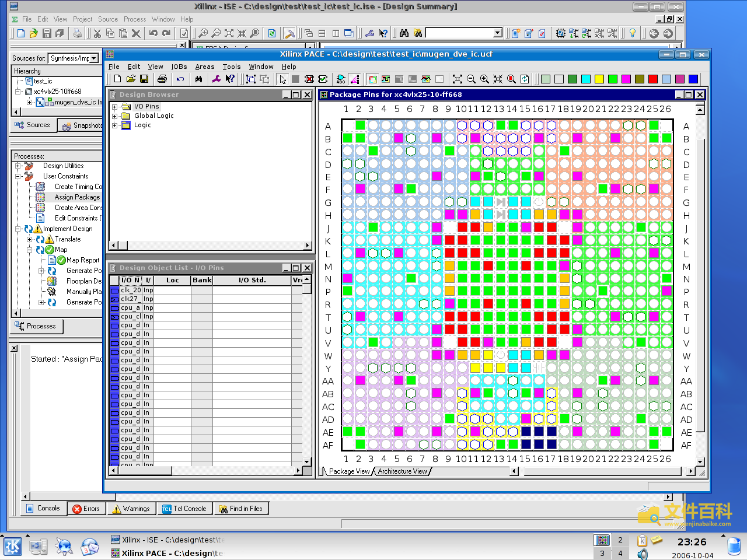747x560 pixels.
Task: Expand the Global Logic tree node
Action: tap(115, 116)
